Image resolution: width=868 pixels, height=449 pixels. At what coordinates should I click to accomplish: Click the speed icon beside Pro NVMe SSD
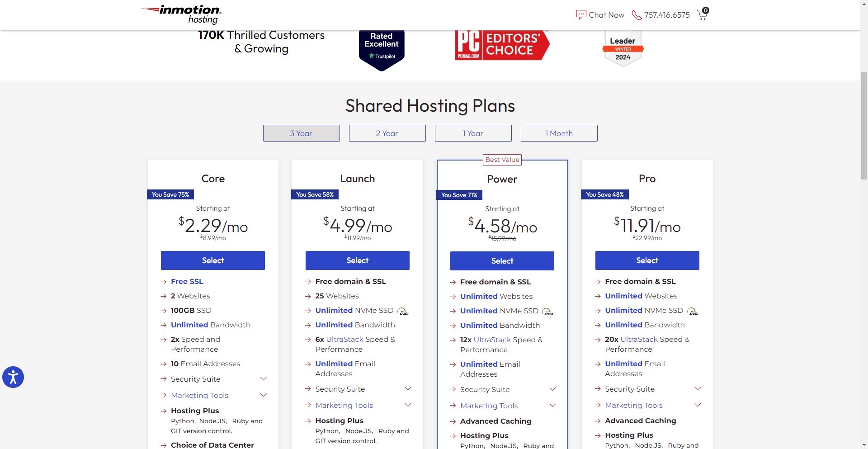[692, 311]
